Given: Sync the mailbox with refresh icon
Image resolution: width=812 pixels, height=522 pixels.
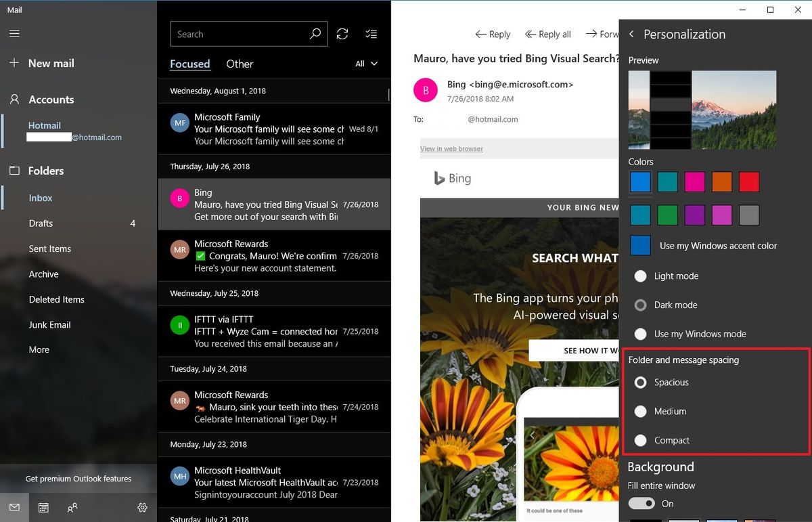Looking at the screenshot, I should click(344, 33).
